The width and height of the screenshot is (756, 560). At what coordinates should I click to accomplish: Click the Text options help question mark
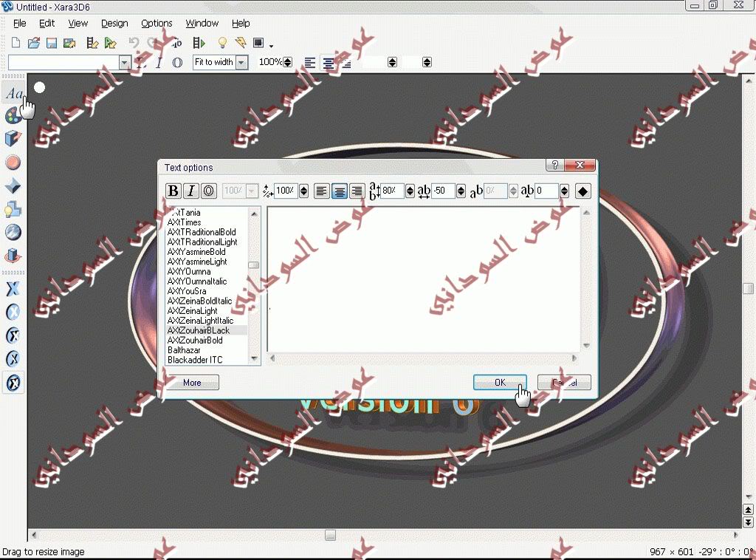tap(554, 165)
